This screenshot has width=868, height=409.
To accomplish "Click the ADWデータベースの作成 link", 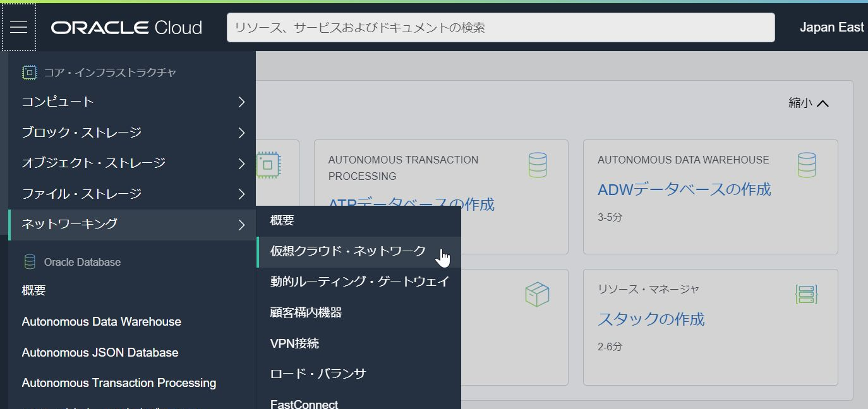I will (684, 189).
